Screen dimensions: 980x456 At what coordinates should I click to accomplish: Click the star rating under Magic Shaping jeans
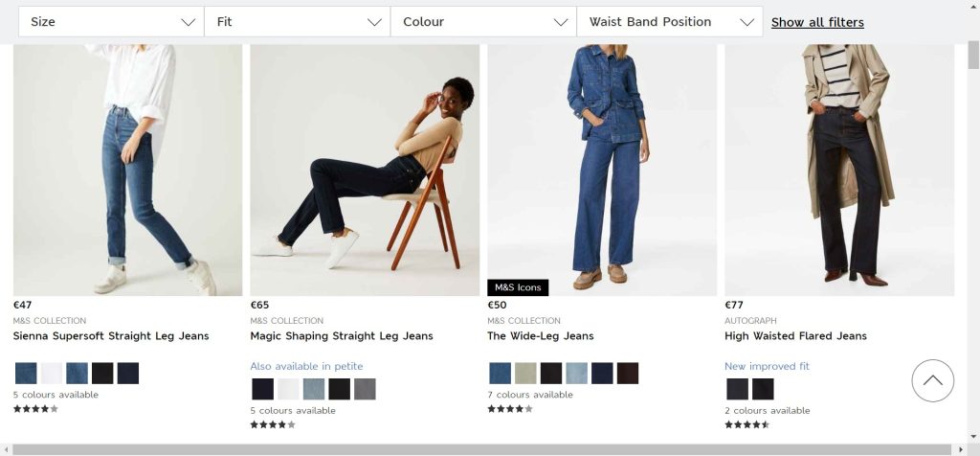pos(273,424)
